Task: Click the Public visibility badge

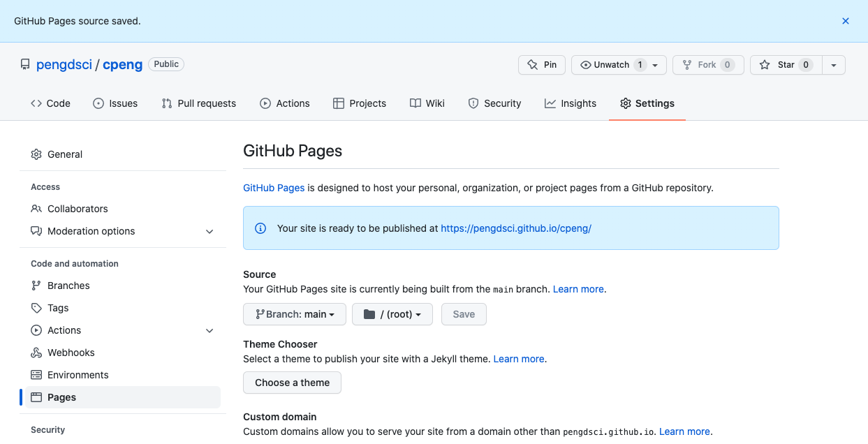Action: [x=166, y=64]
